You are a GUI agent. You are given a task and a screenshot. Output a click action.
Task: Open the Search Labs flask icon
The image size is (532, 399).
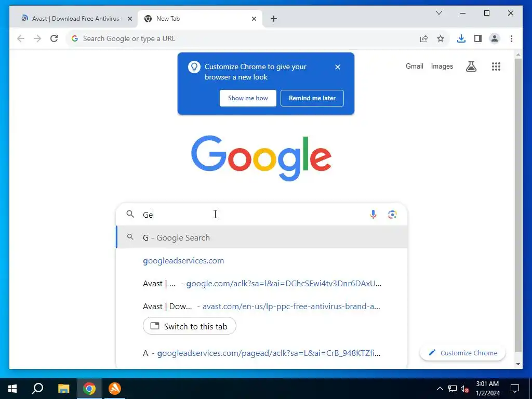(471, 66)
